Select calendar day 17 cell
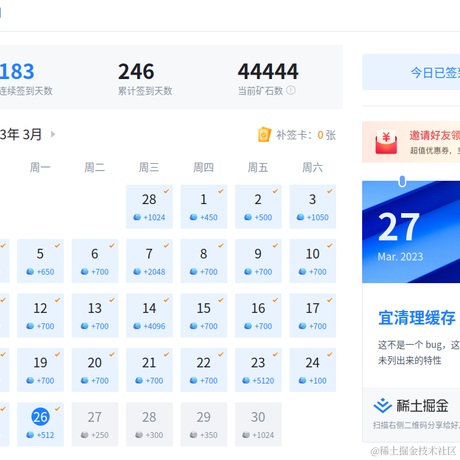This screenshot has width=460, height=460. click(x=313, y=315)
